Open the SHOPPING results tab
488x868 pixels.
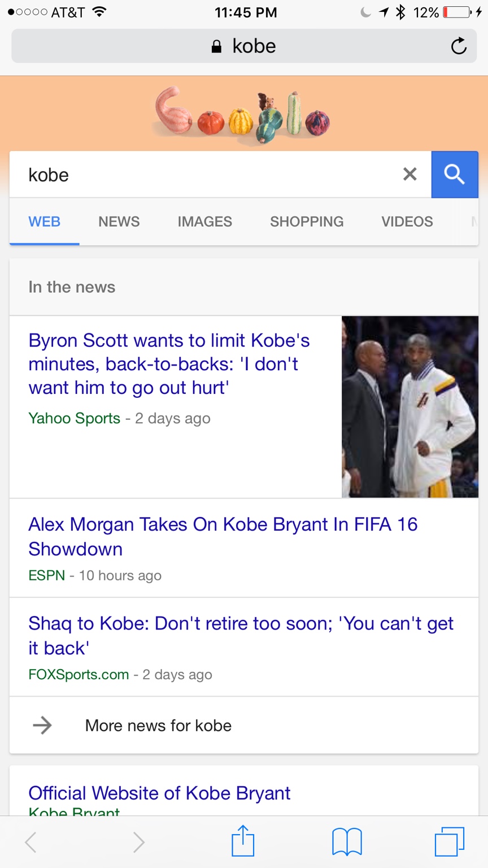tap(307, 222)
